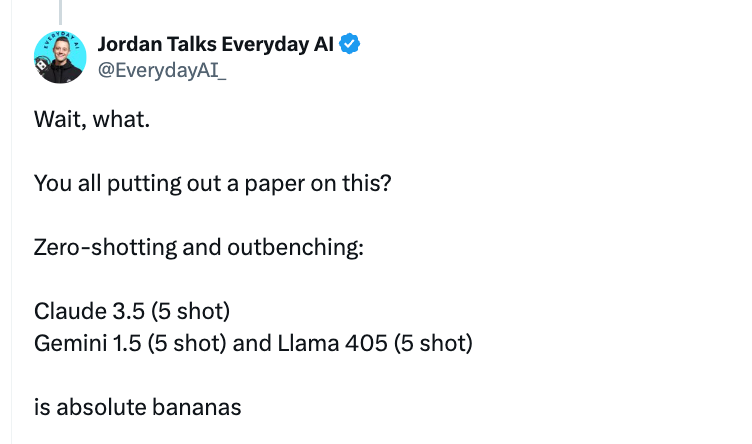Click the word "Jordan" in the display name

click(x=129, y=44)
